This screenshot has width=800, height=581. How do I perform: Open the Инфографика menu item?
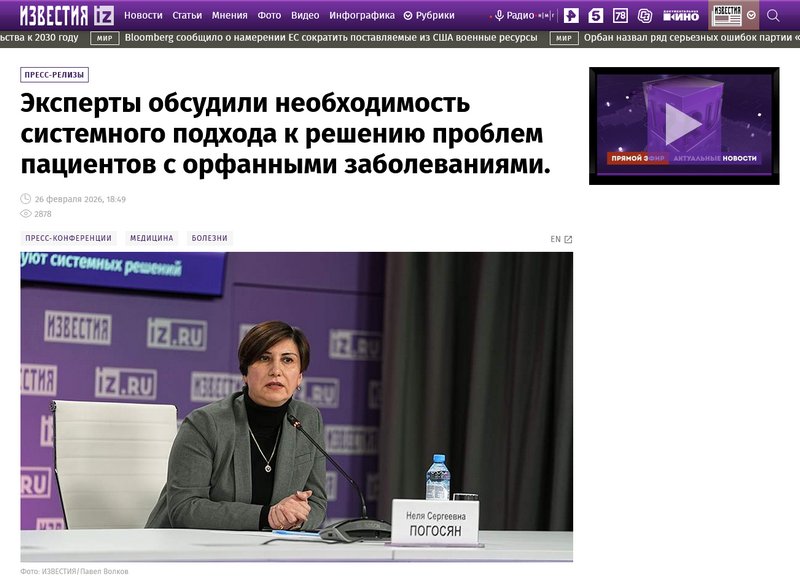(x=362, y=16)
